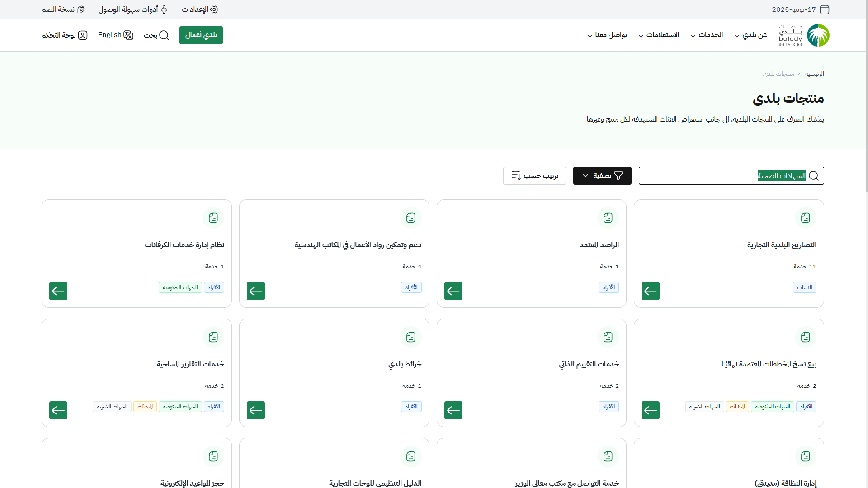Image resolution: width=868 pixels, height=488 pixels.
Task: Go to الرئيسية breadcrumb link
Action: [x=814, y=74]
